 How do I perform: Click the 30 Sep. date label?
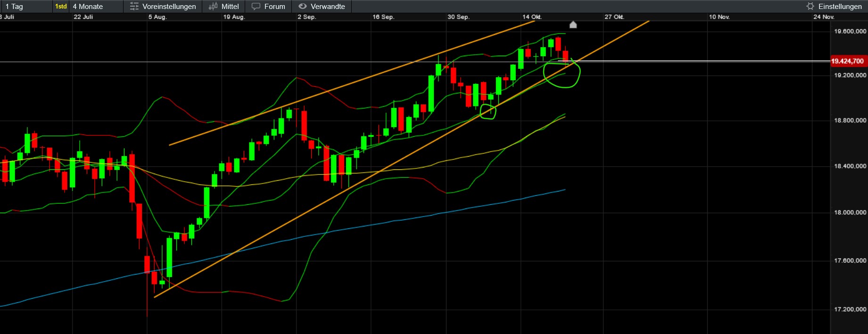click(x=458, y=17)
